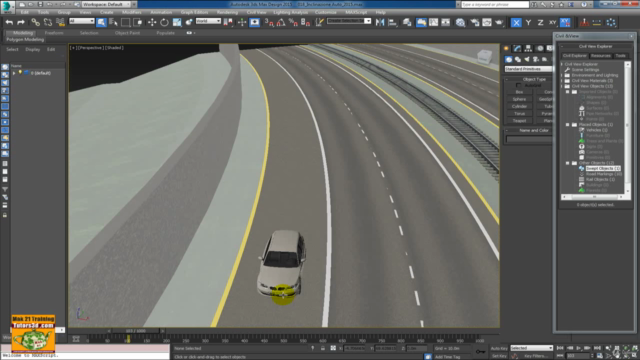Screen dimensions: 640x360
Task: Open the selection filter All dropdown
Action: click(x=82, y=21)
